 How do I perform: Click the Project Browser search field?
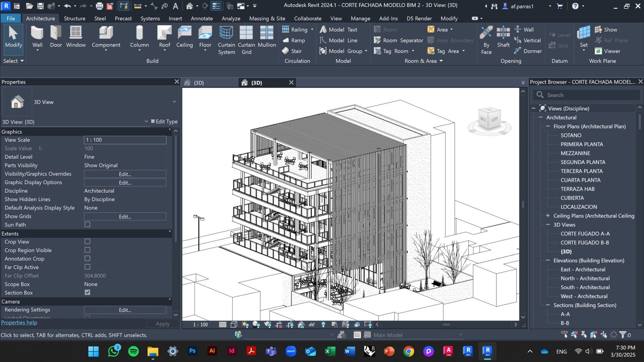click(x=586, y=95)
